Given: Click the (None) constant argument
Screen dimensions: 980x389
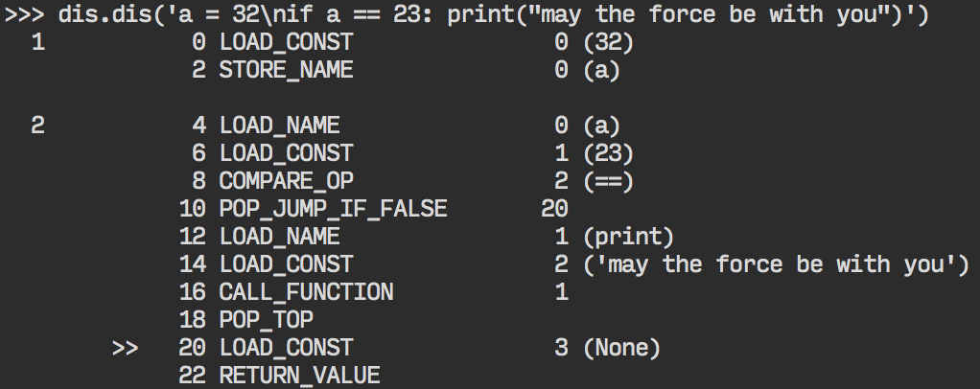Looking at the screenshot, I should click(621, 347).
